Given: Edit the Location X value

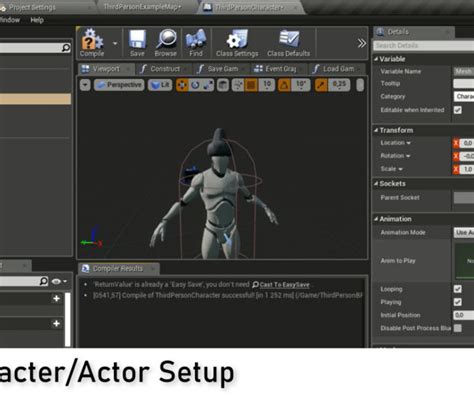Looking at the screenshot, I should pyautogui.click(x=464, y=143).
